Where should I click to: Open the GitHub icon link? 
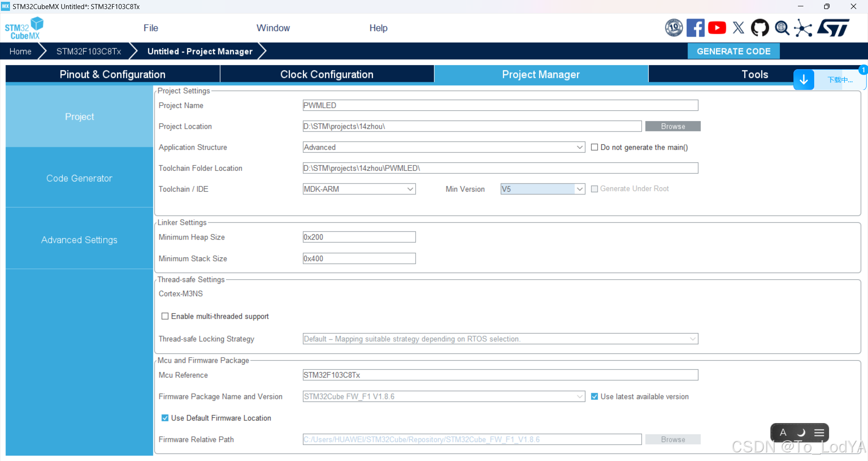[760, 28]
